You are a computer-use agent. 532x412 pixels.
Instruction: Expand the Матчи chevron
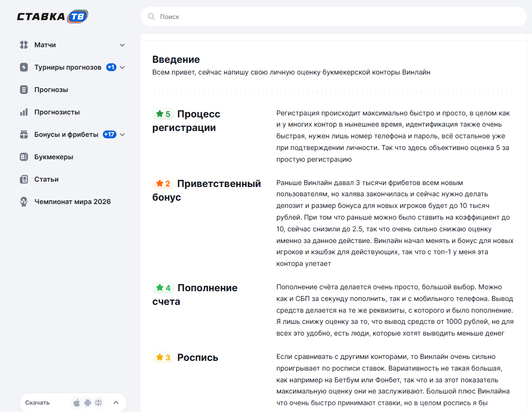tap(122, 45)
